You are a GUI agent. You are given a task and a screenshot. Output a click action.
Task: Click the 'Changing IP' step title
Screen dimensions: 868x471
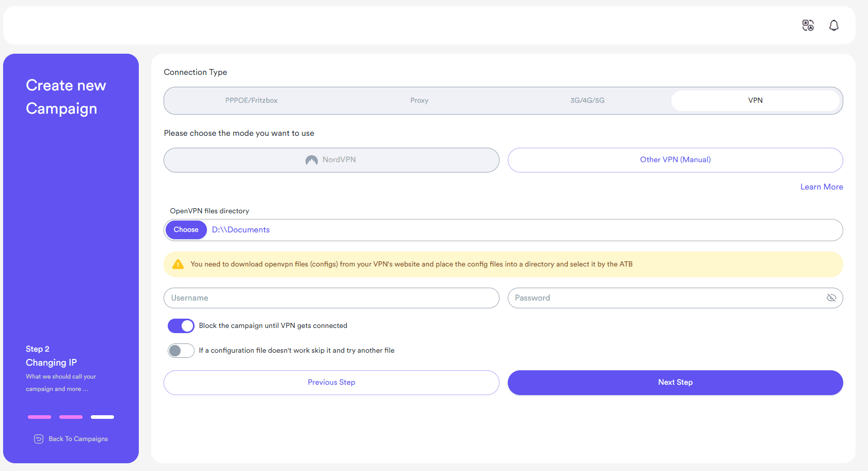click(51, 363)
